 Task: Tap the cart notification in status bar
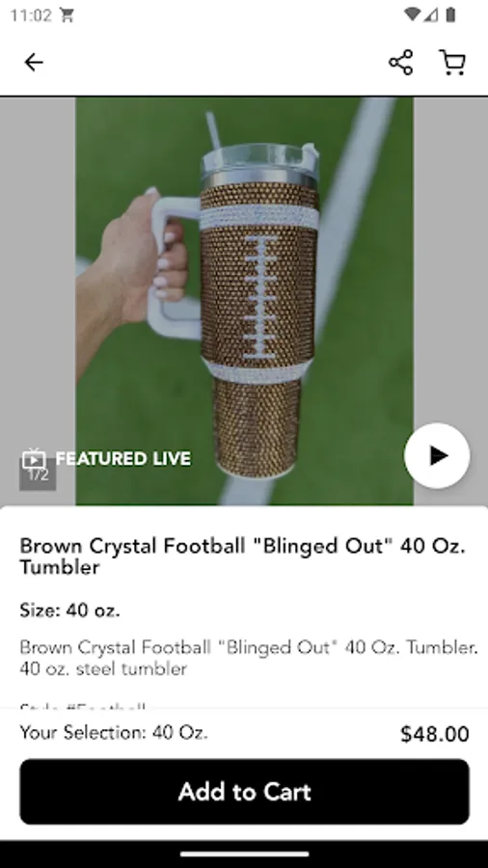[x=67, y=15]
